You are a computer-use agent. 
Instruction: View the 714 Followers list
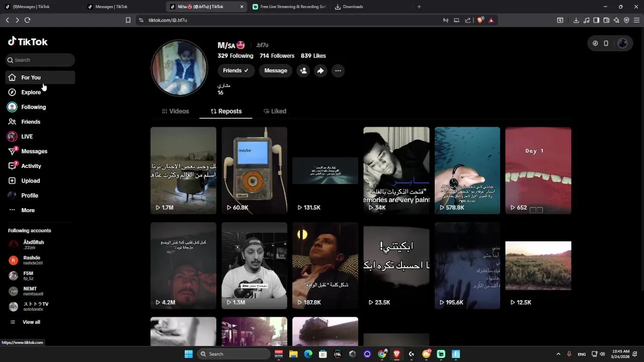[277, 56]
